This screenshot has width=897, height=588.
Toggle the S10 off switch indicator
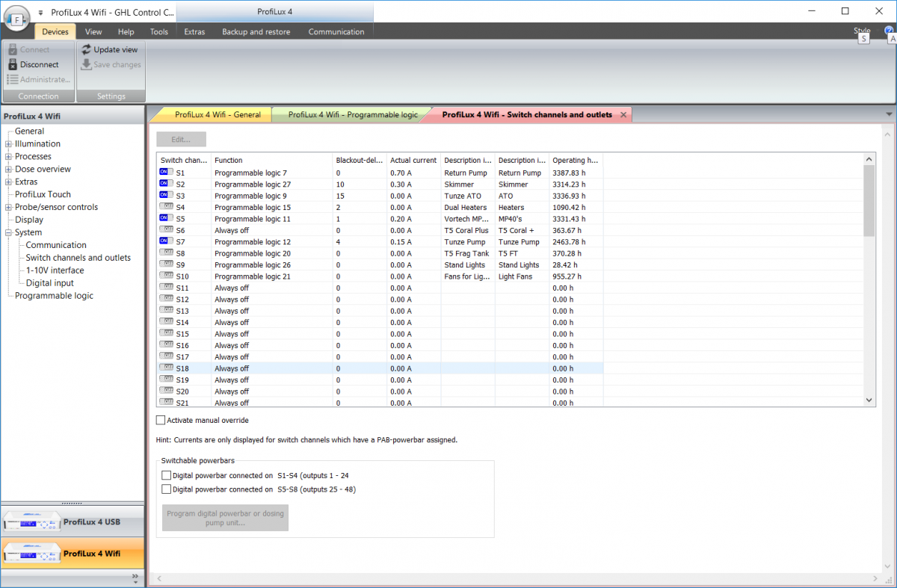(x=166, y=276)
